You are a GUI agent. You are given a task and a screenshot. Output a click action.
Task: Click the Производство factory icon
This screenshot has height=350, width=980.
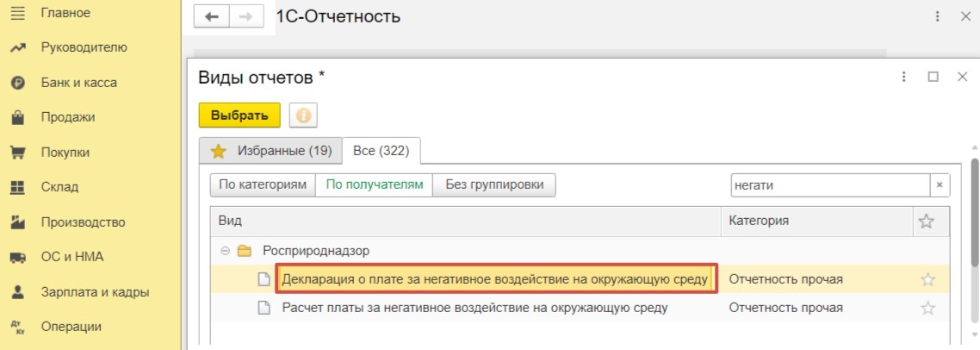(x=18, y=222)
